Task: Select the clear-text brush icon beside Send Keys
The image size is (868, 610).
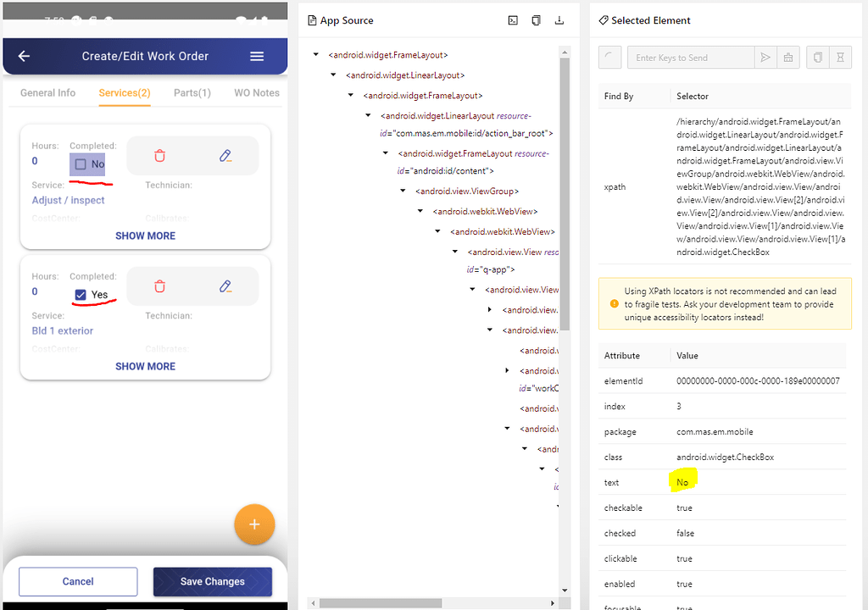Action: 789,57
